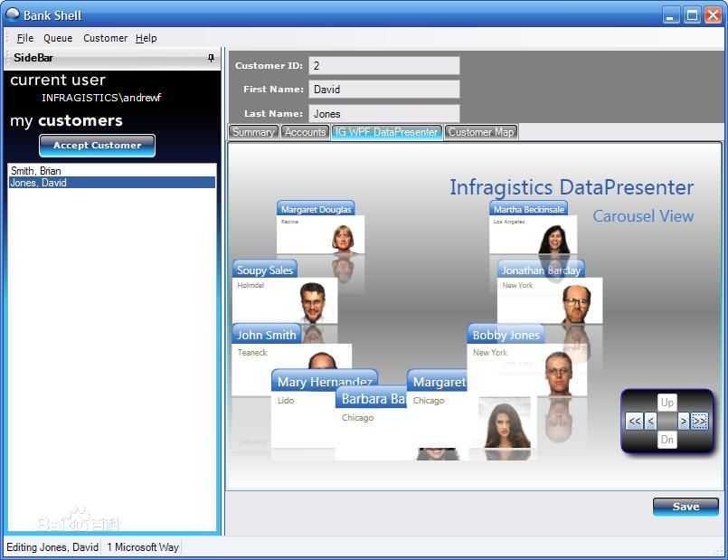Jump to last carousel item with >>
This screenshot has width=728, height=560.
point(700,422)
